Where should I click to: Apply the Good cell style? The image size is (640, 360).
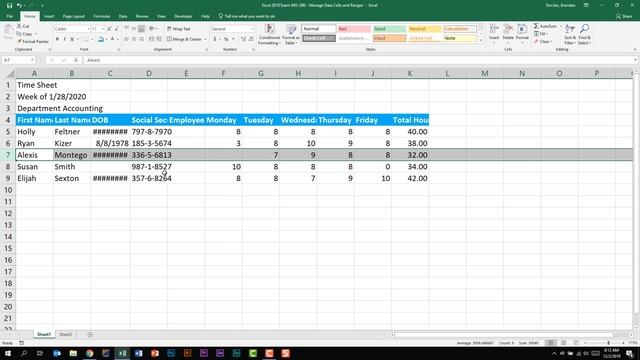(389, 29)
